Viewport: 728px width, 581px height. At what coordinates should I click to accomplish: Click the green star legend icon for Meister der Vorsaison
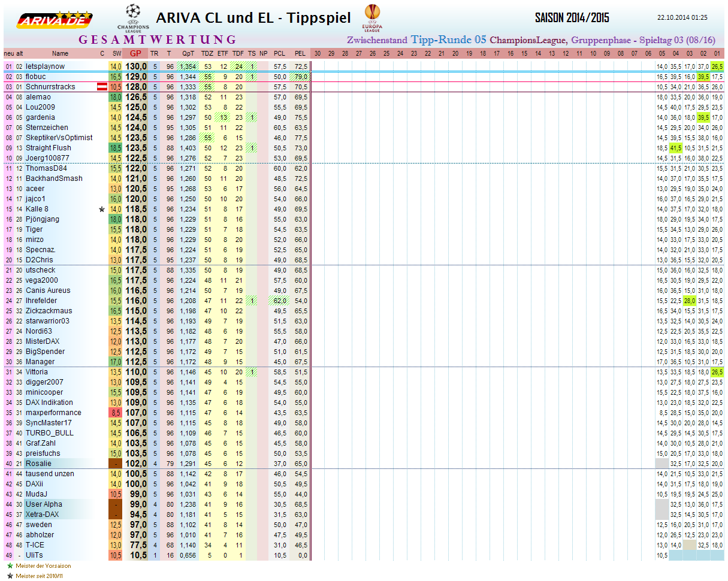(x=10, y=565)
